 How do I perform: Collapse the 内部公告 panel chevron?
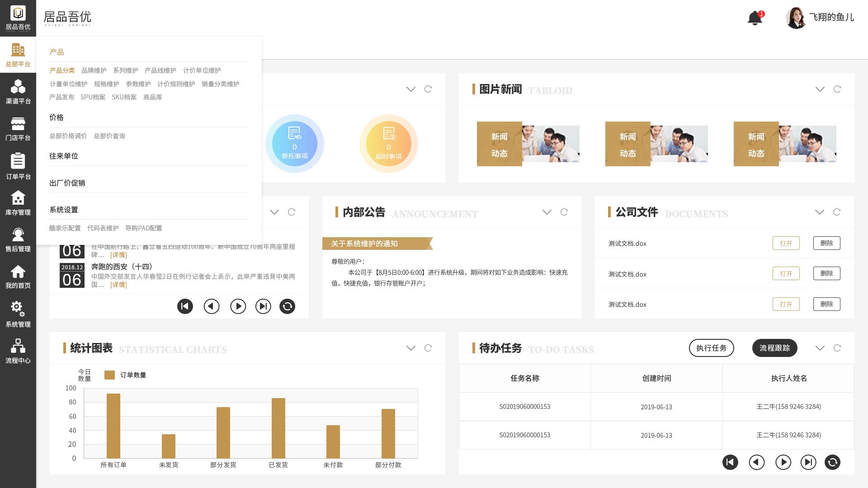547,212
